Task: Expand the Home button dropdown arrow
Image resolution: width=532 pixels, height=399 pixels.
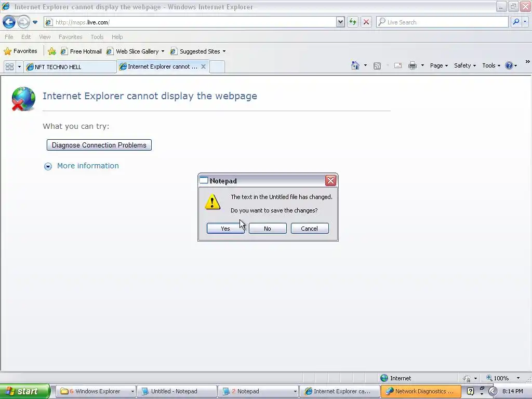Action: [x=365, y=65]
